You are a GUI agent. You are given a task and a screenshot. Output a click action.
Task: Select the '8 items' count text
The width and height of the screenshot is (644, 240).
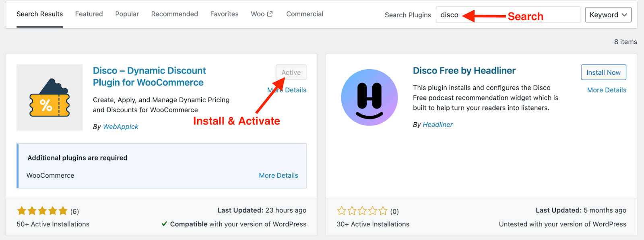[625, 42]
